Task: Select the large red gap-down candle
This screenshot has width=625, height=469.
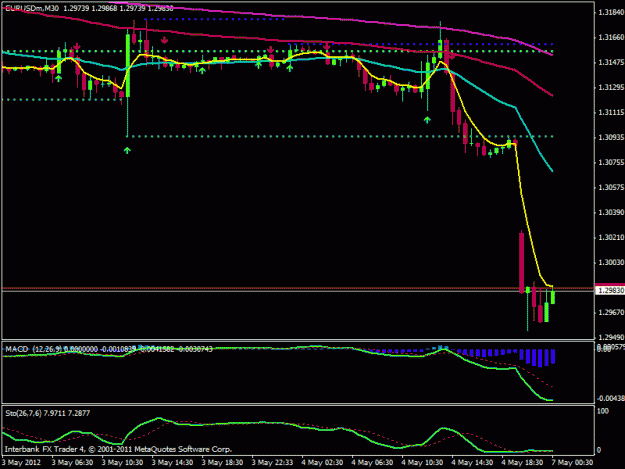Action: (x=521, y=263)
